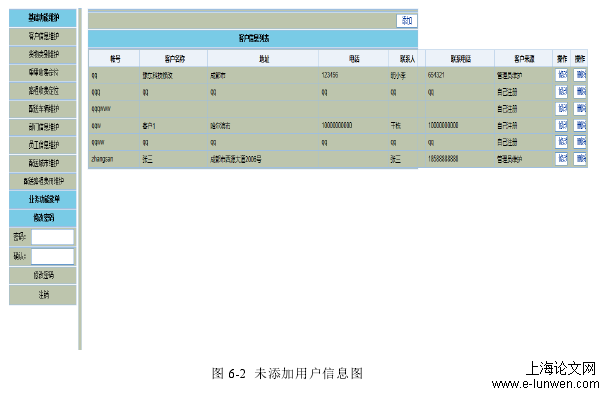Open 配送车辆维护 in the sidebar
Screen dimensions: 606x397
43,109
